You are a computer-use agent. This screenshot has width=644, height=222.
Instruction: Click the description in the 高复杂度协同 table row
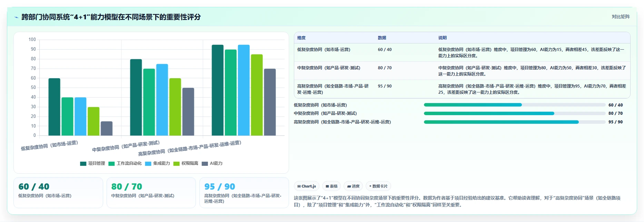tap(532, 89)
